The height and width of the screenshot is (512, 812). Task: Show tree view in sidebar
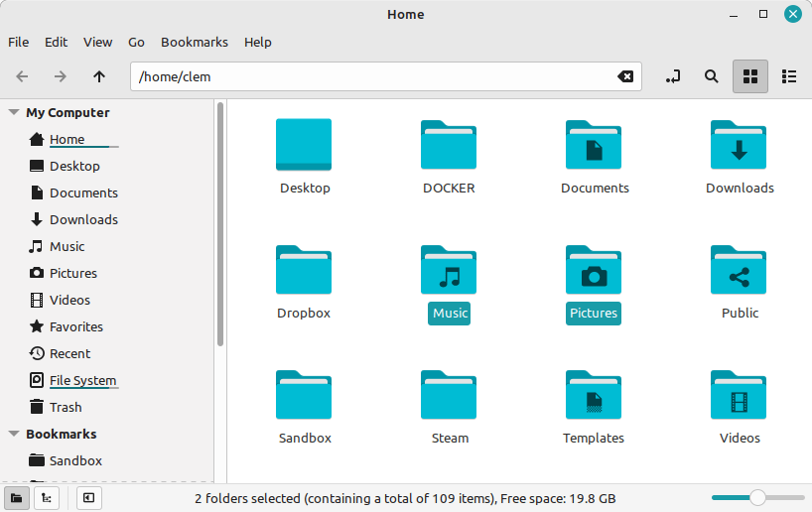pyautogui.click(x=47, y=498)
